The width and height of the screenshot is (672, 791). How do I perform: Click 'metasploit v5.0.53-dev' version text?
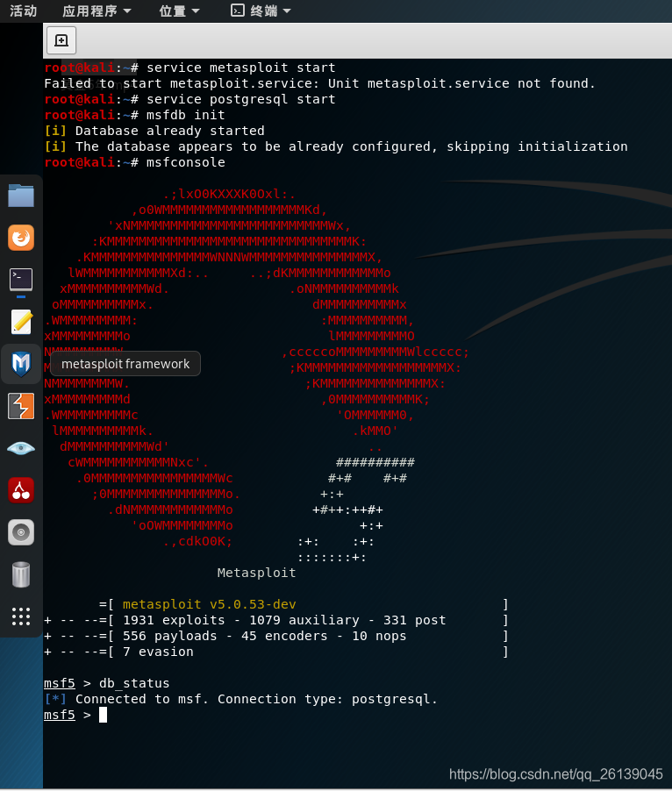click(x=209, y=604)
